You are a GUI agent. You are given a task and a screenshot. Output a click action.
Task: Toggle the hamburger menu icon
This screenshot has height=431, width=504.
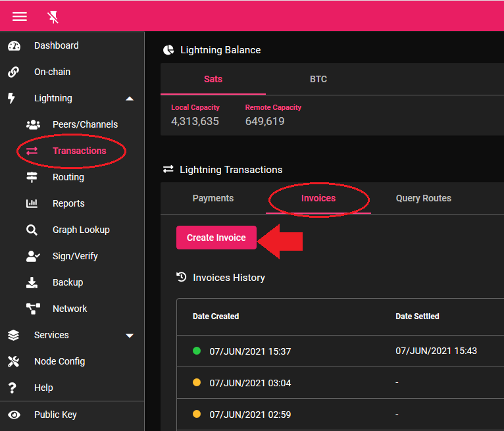[20, 16]
